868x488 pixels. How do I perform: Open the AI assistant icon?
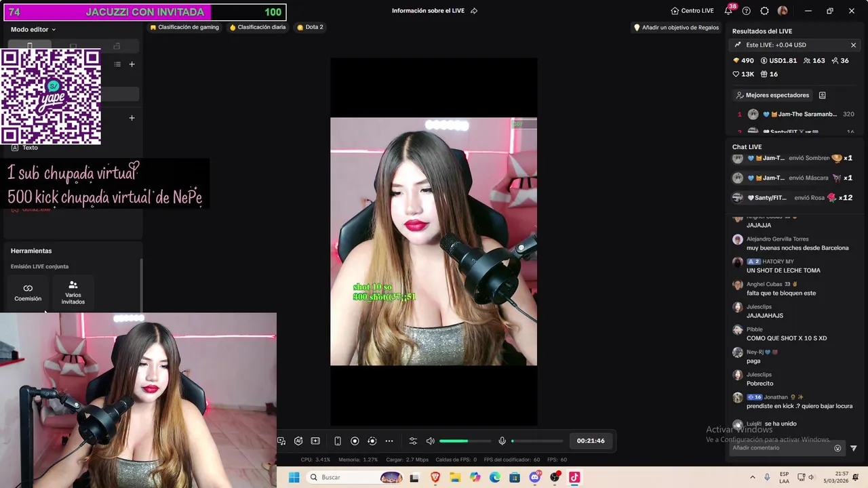(x=298, y=441)
